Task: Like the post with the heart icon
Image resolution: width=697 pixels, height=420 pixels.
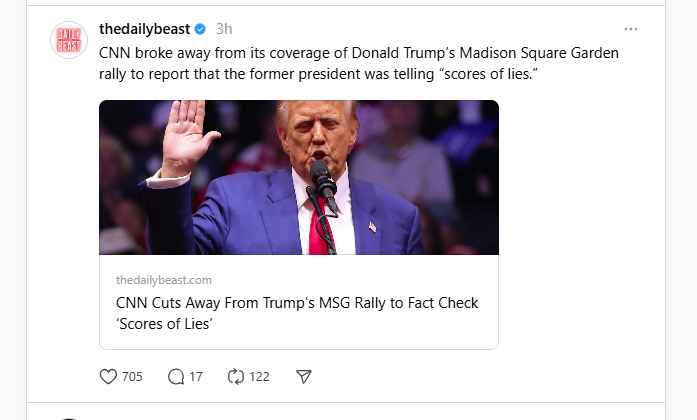Action: pos(109,377)
